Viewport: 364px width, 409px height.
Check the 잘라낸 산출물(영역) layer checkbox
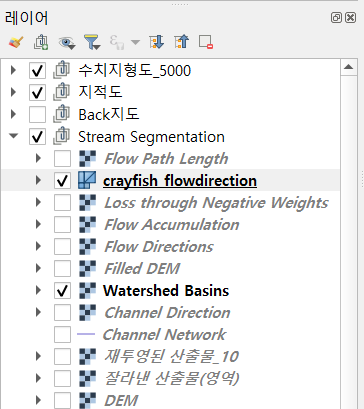coord(62,378)
